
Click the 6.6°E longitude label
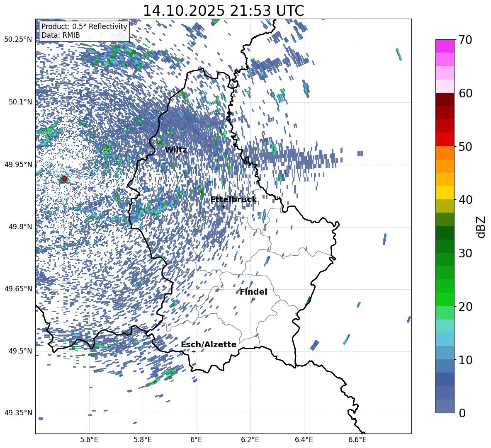coord(357,440)
